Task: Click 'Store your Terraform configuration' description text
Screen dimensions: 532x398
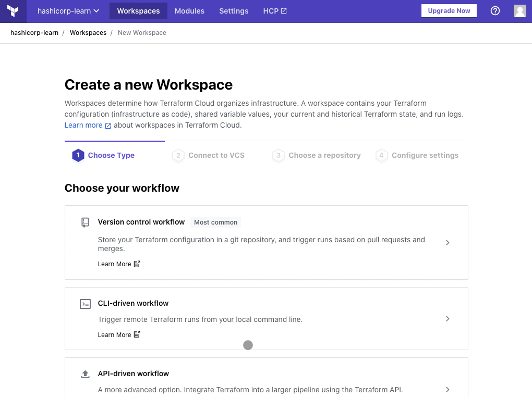Action: click(x=261, y=244)
